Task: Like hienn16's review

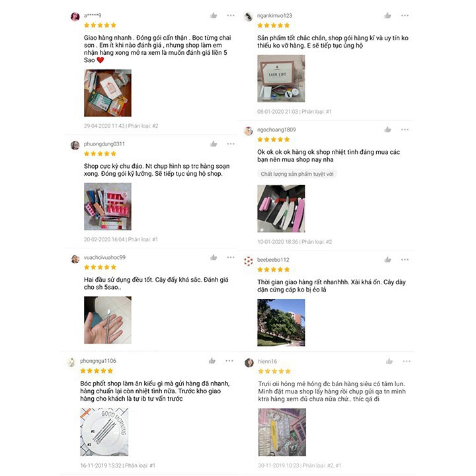Action: point(389,361)
